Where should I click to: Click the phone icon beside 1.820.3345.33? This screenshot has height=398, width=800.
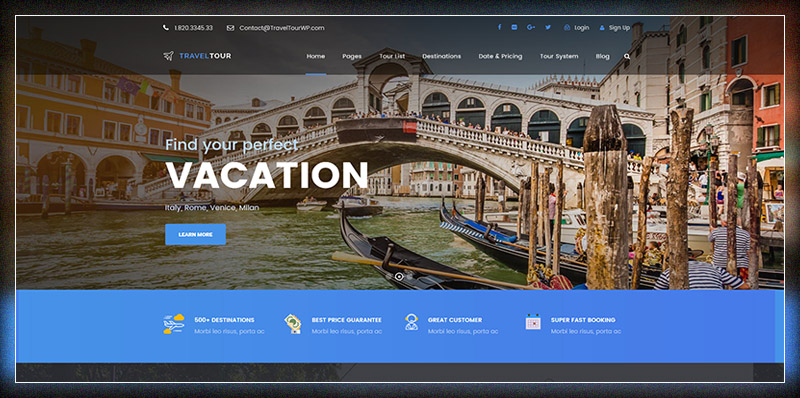point(165,28)
